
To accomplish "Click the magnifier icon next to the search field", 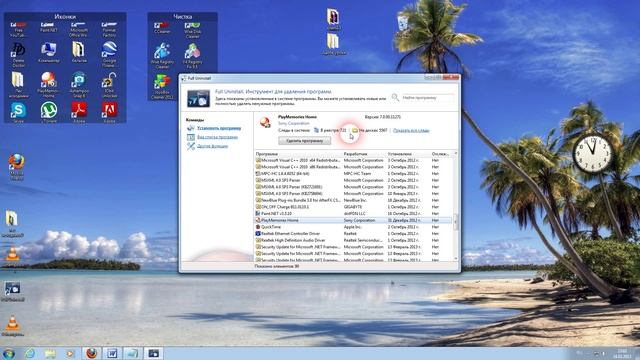I will (395, 98).
